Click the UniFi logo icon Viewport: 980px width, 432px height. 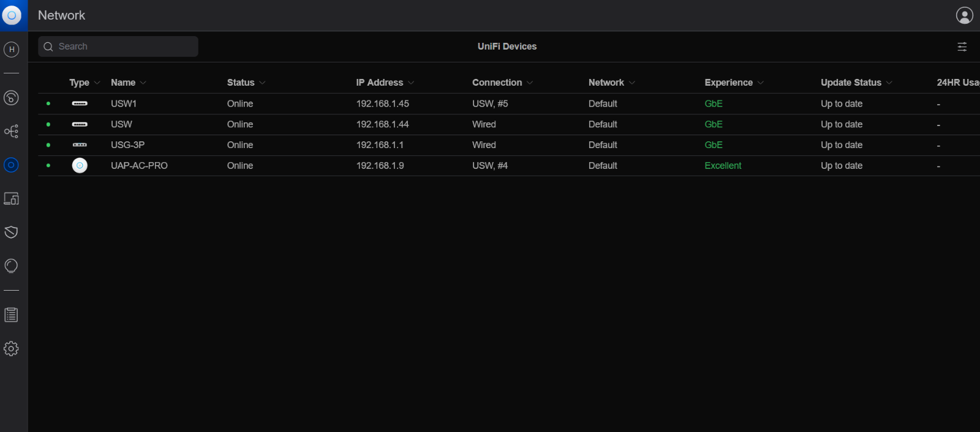coord(12,15)
